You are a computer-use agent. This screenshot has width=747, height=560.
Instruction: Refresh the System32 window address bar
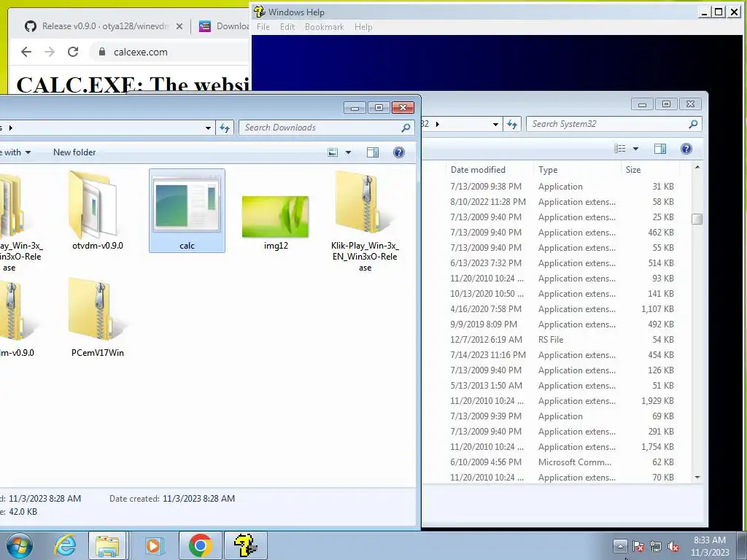(x=512, y=124)
